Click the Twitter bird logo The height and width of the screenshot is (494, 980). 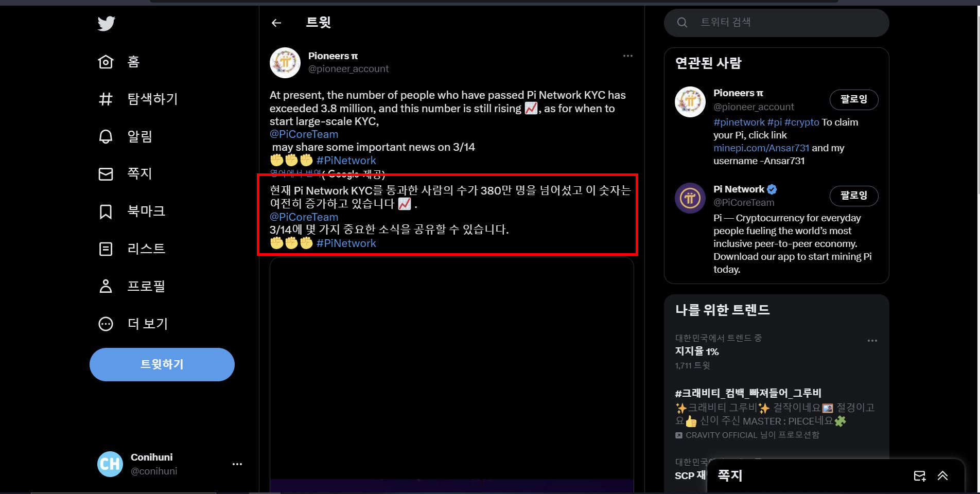pyautogui.click(x=106, y=23)
